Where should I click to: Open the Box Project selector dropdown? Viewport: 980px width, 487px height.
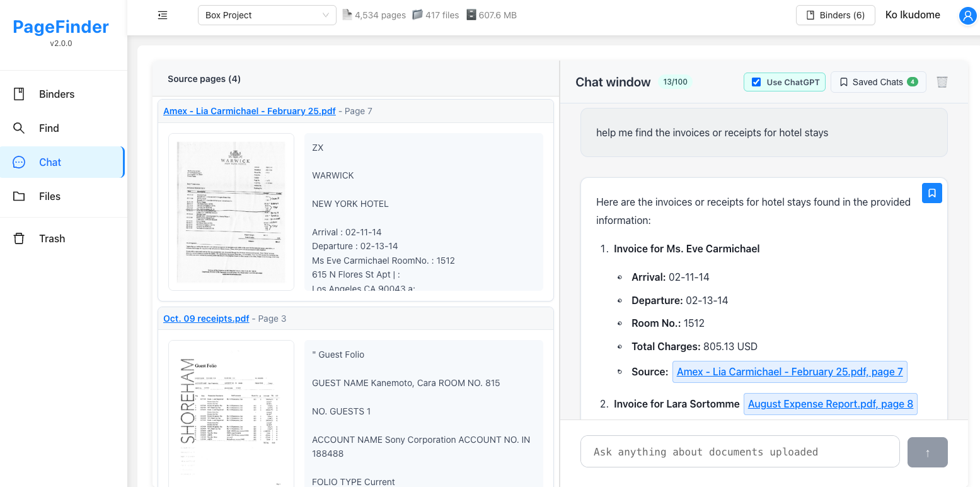(x=267, y=15)
